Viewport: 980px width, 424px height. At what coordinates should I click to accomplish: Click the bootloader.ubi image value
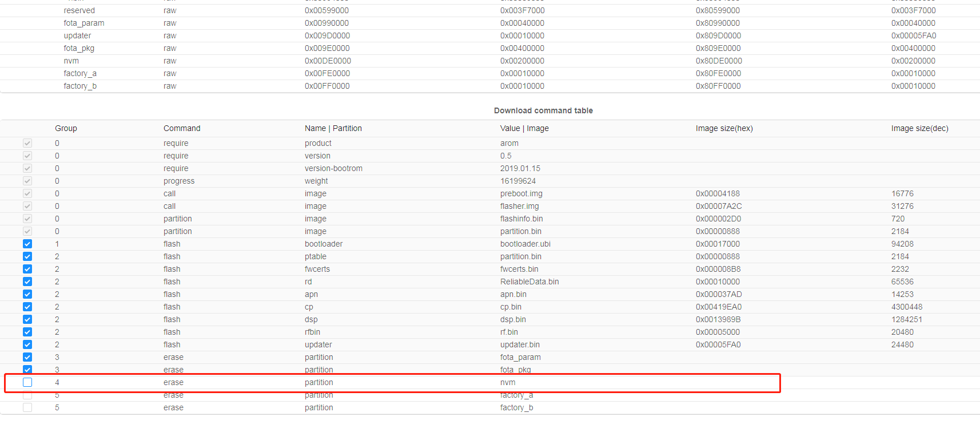(525, 244)
